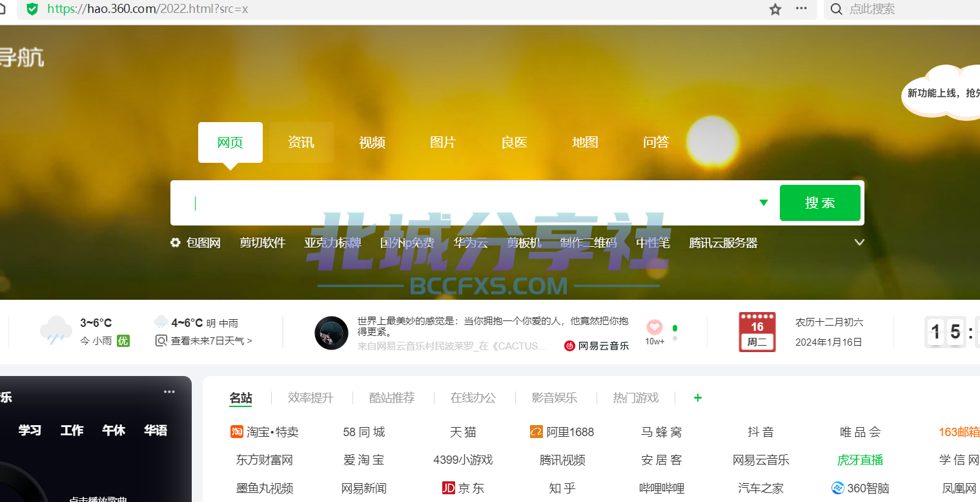Open the 抖音 site link

click(761, 432)
